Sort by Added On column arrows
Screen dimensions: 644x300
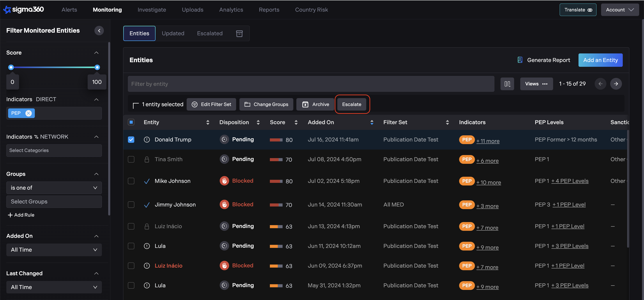tap(372, 122)
